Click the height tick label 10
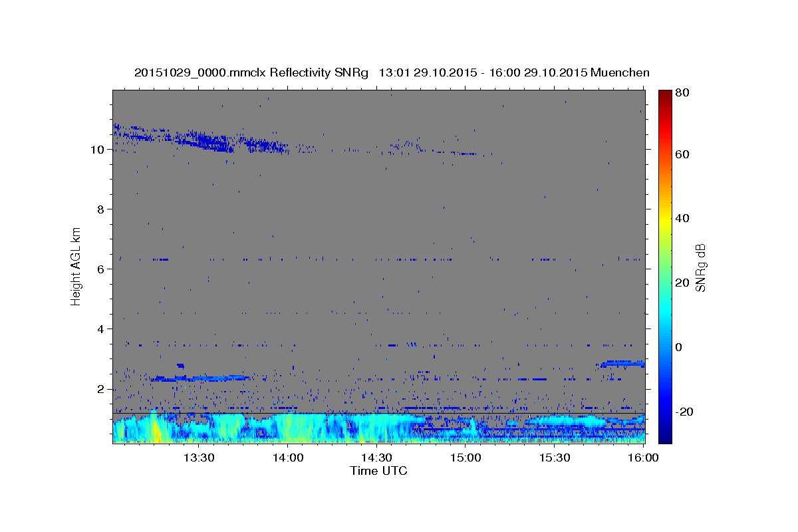 pos(97,150)
